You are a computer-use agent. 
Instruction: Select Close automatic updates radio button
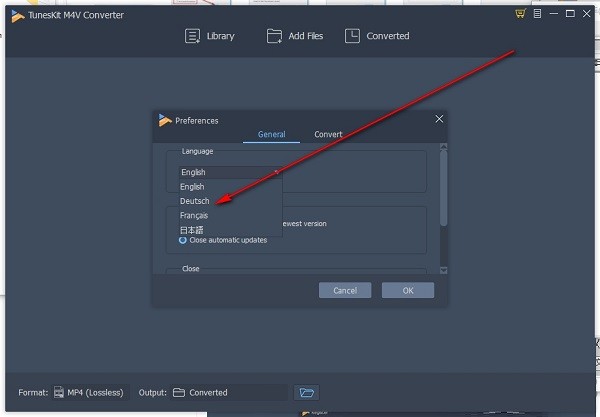(x=183, y=240)
